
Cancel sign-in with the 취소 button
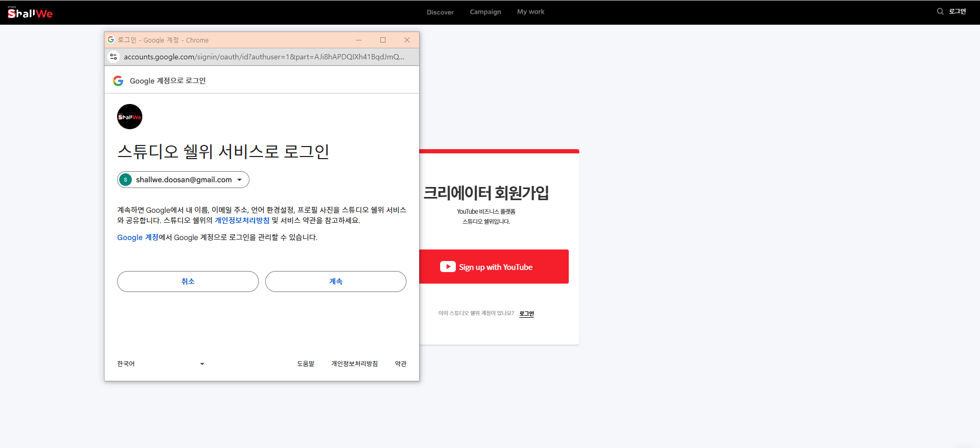(188, 282)
